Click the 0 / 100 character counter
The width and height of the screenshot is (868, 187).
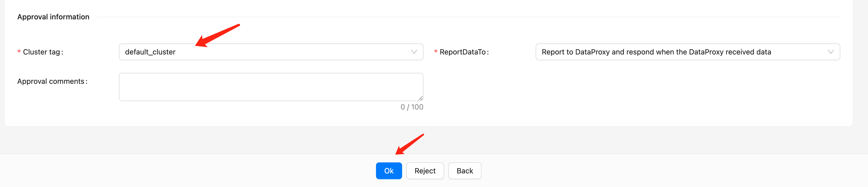(412, 107)
